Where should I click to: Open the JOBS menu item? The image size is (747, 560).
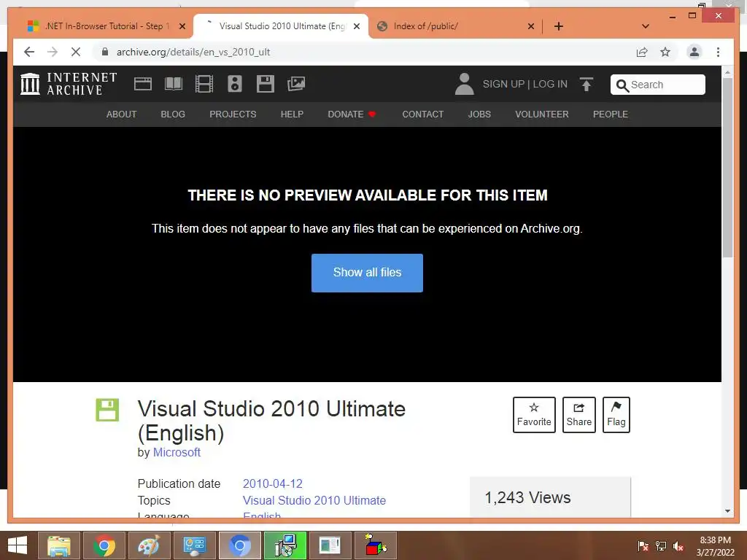click(x=479, y=114)
